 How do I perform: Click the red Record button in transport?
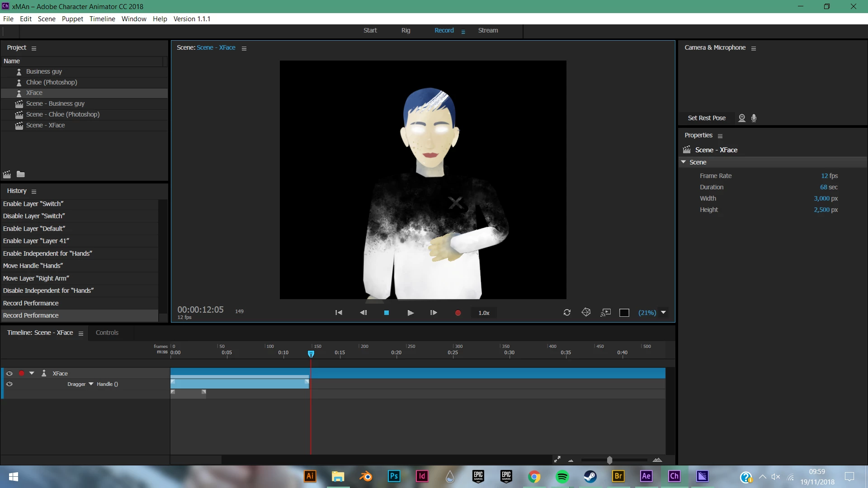pyautogui.click(x=458, y=313)
